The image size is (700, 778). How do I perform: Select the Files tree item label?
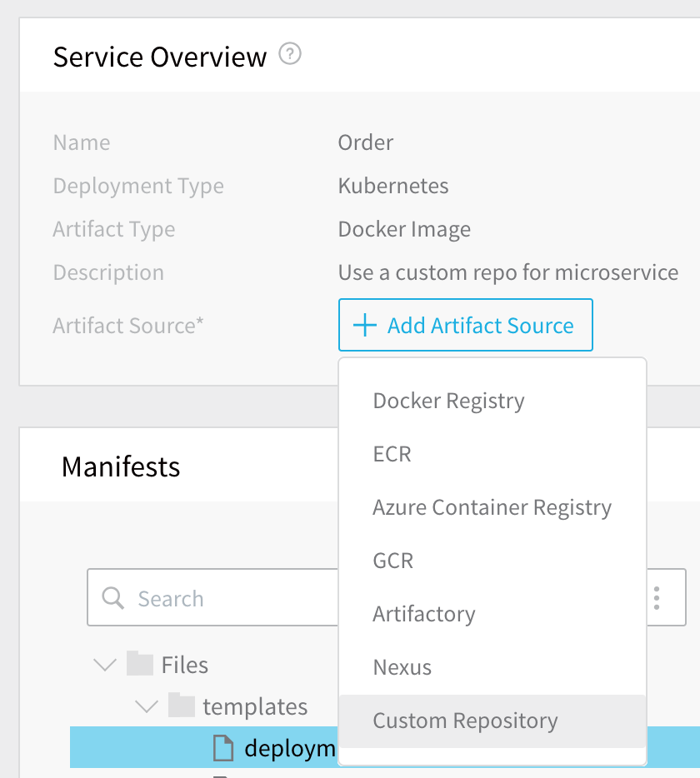click(185, 665)
